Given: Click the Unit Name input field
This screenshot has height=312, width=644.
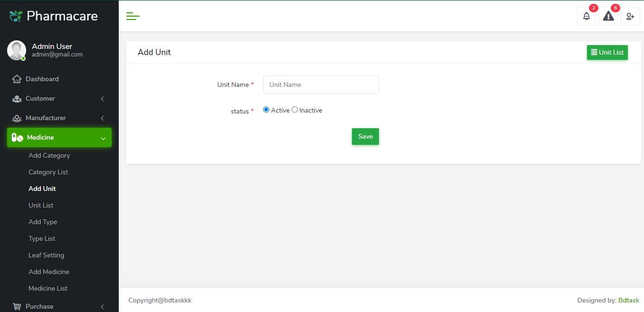Looking at the screenshot, I should pyautogui.click(x=321, y=85).
